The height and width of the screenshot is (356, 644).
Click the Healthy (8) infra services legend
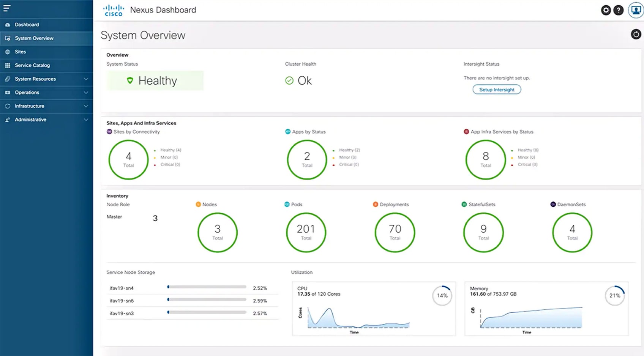pos(525,150)
